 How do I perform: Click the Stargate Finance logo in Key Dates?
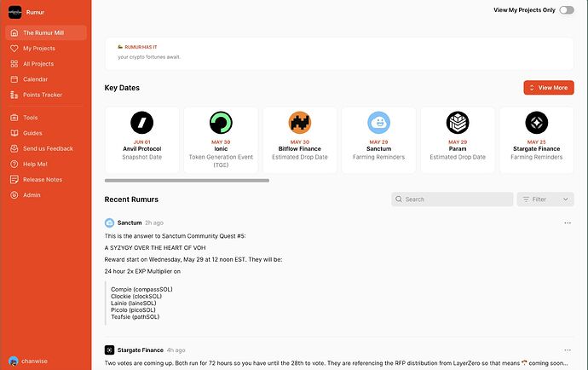click(x=537, y=123)
